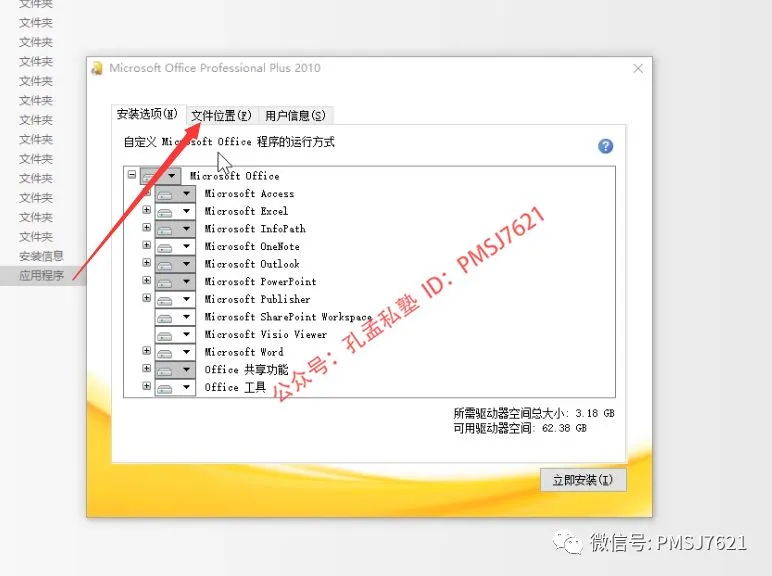Select Microsoft Word in feature tree
Viewport: 772px width, 576px height.
point(244,352)
